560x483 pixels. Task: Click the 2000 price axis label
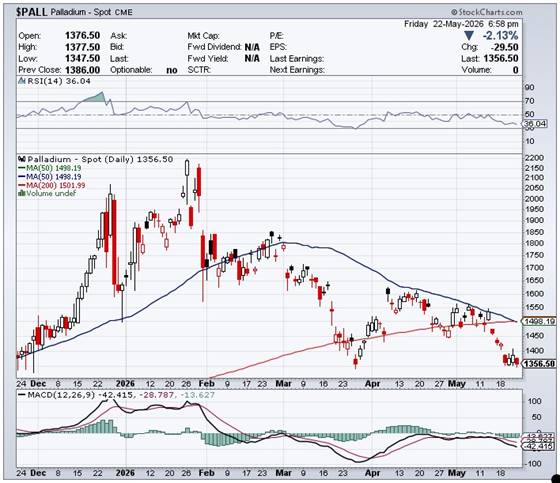point(534,199)
